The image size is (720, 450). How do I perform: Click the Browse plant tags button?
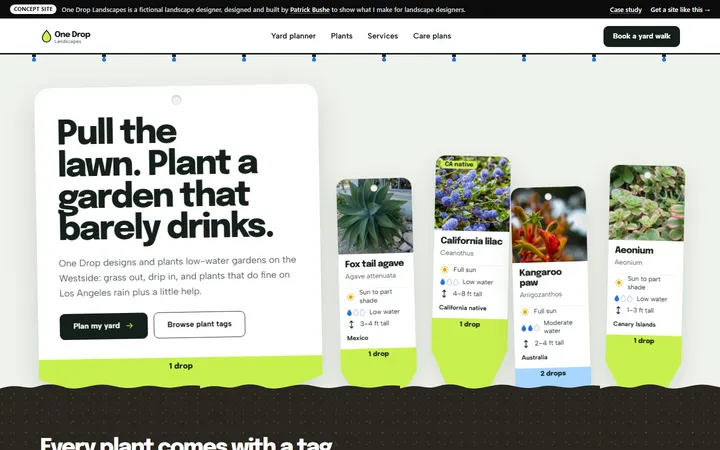pos(199,324)
